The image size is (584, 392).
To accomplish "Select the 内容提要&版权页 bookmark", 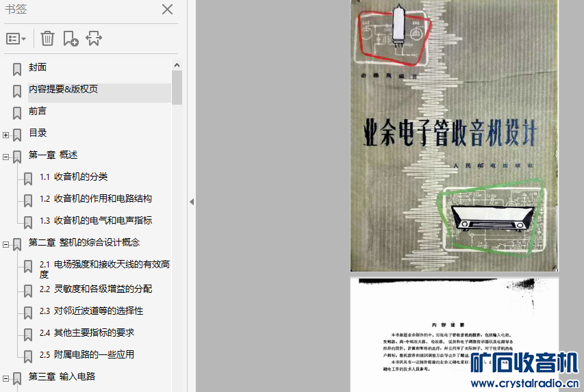I will [x=63, y=89].
